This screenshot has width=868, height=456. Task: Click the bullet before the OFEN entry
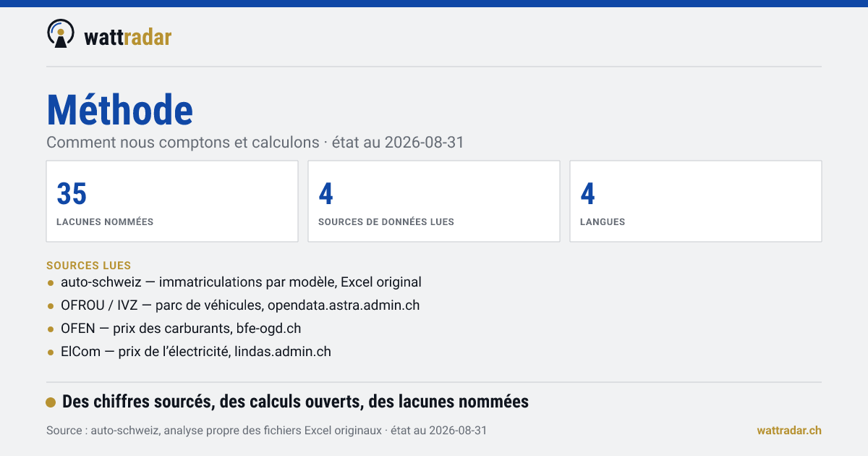51,329
